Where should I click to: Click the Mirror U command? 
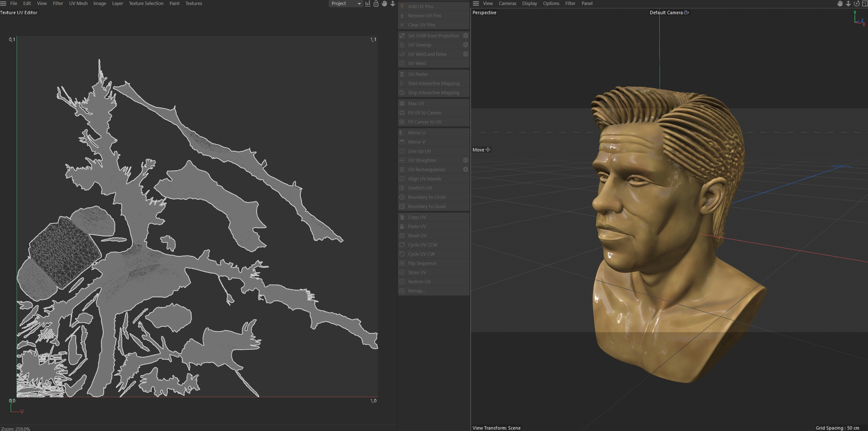click(x=417, y=132)
